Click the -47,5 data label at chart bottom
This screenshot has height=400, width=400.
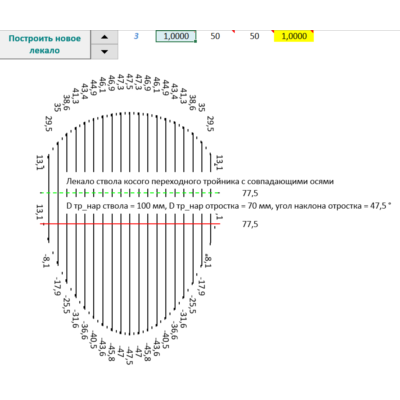click(130, 355)
